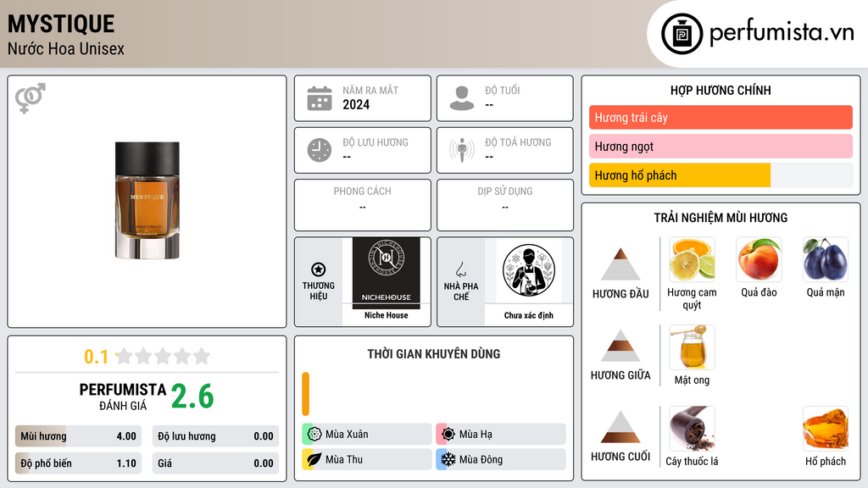
Task: Click the Hương đầu pyramid icon
Action: coord(620,264)
